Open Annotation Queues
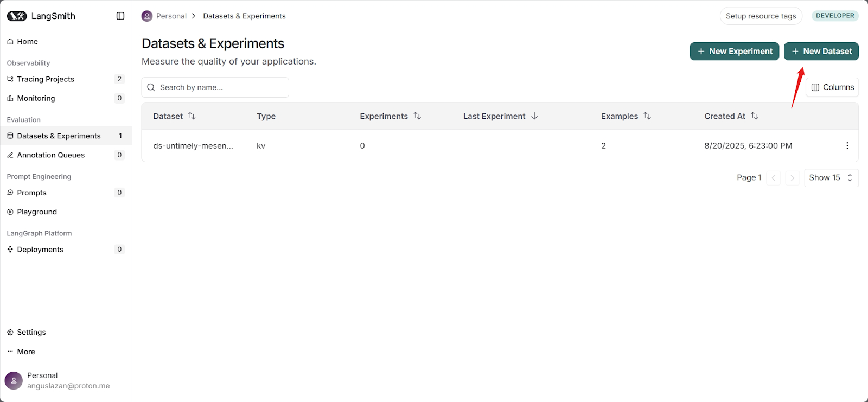The height and width of the screenshot is (402, 868). (66, 155)
